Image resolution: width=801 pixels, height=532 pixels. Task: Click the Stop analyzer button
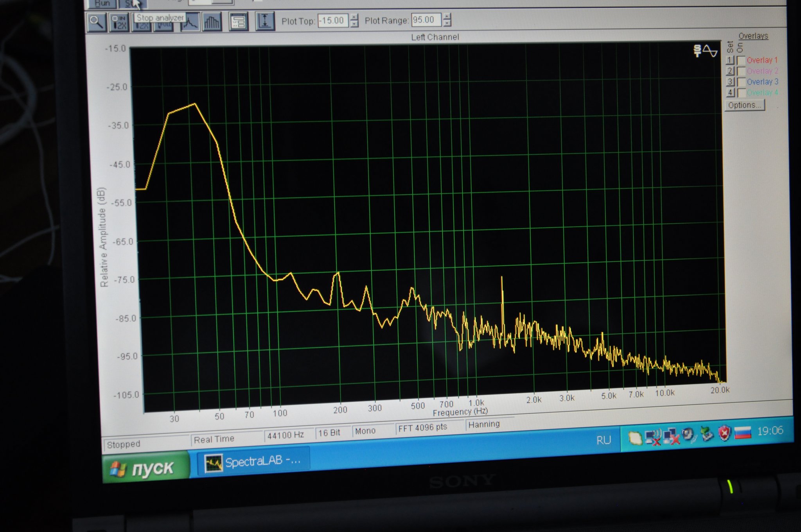133,4
